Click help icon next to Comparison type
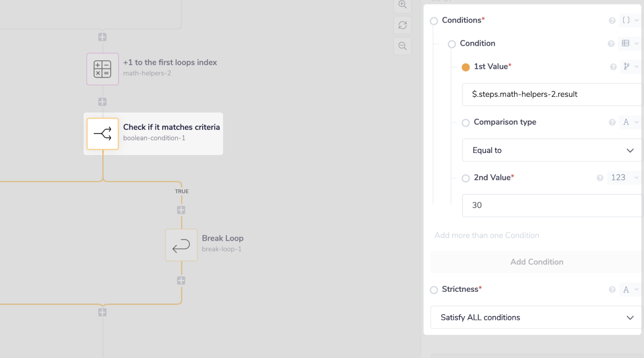This screenshot has width=644, height=358. 612,123
